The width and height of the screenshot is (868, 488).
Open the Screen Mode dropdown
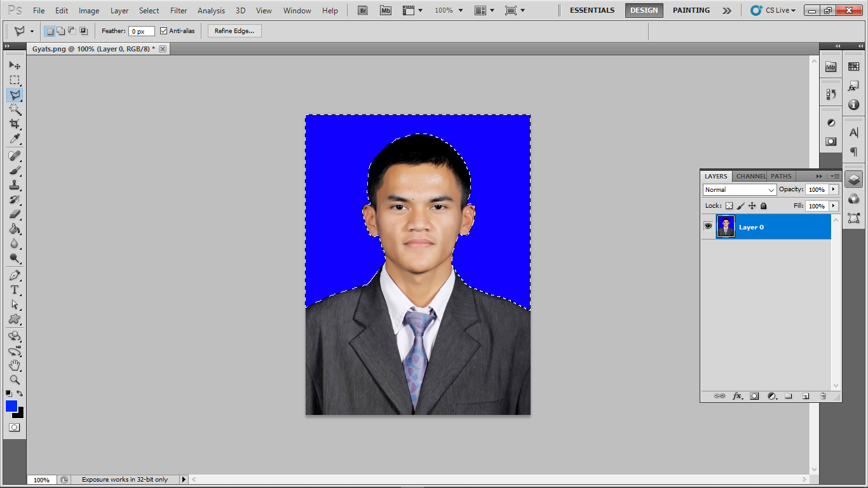(x=515, y=10)
